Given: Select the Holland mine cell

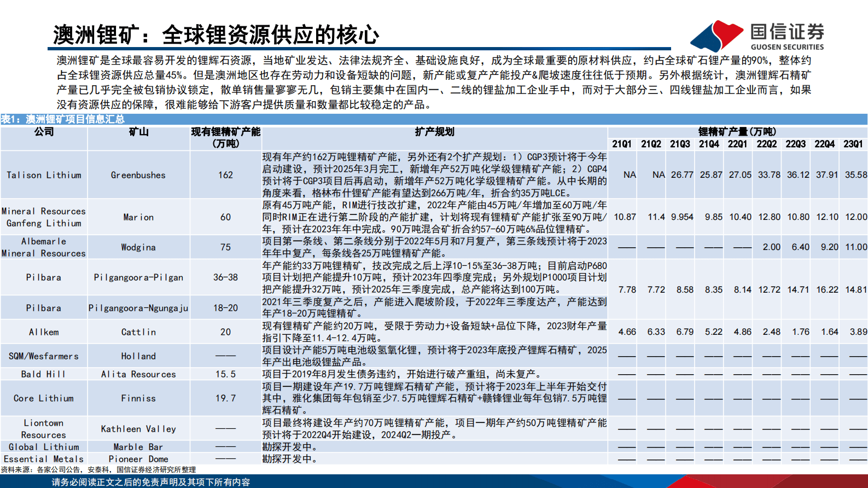Looking at the screenshot, I should point(138,356).
